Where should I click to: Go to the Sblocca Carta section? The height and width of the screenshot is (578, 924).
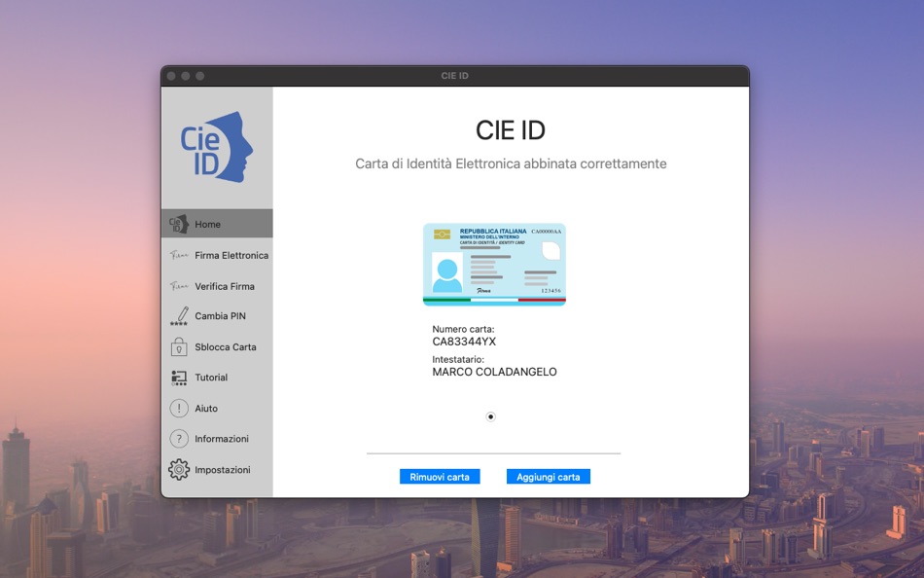coord(225,346)
